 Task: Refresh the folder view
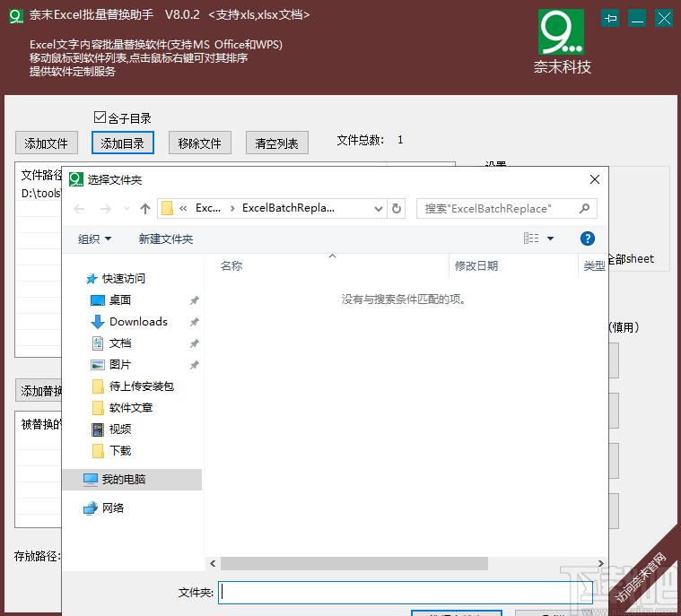pos(396,209)
